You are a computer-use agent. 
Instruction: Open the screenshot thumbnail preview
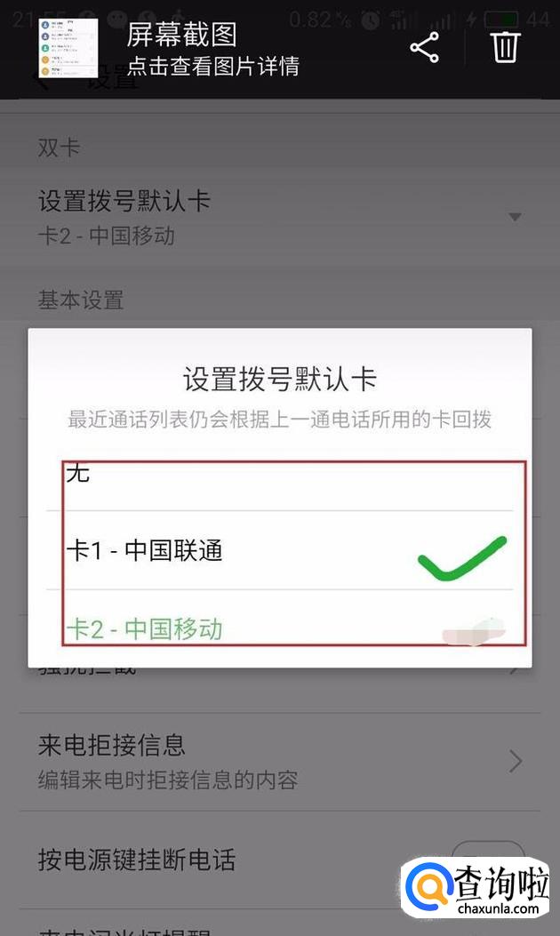tap(68, 48)
